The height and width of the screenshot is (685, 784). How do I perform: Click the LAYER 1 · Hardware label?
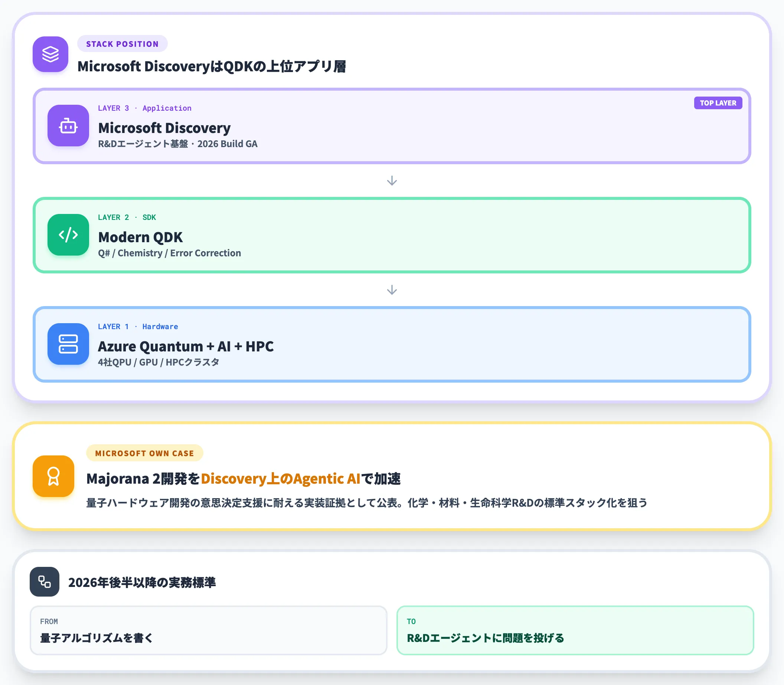point(138,327)
